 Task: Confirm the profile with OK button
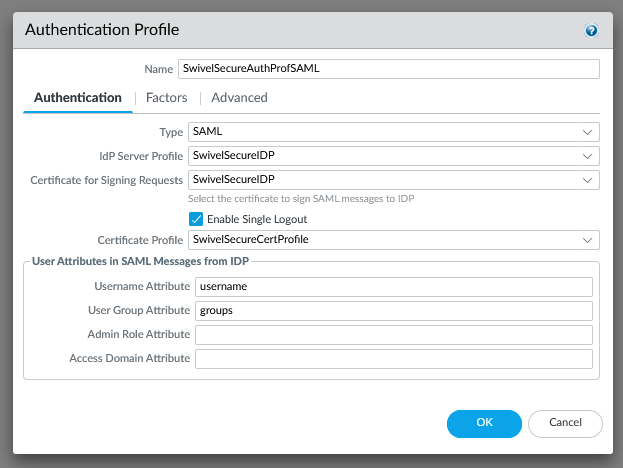point(484,423)
